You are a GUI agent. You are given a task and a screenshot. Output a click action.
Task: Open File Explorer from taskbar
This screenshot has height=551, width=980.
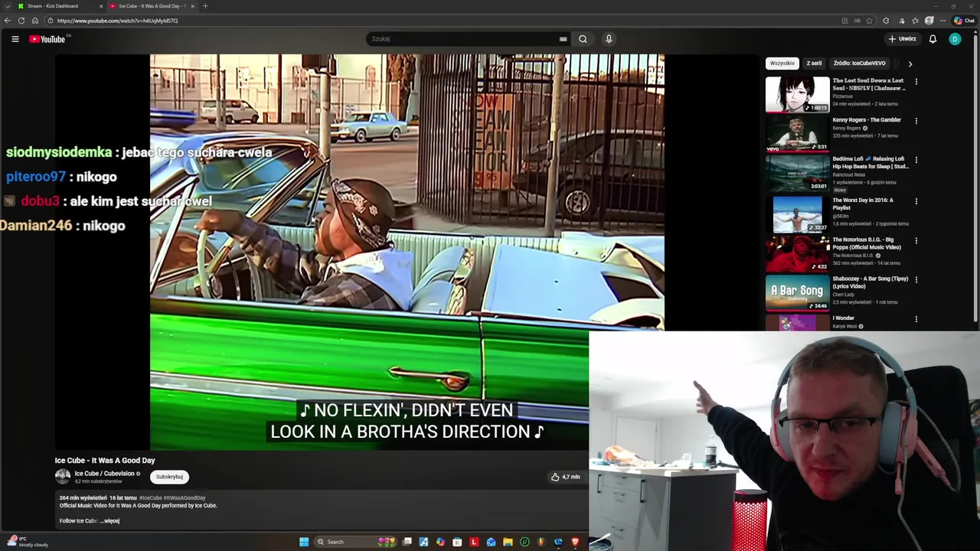pyautogui.click(x=508, y=542)
